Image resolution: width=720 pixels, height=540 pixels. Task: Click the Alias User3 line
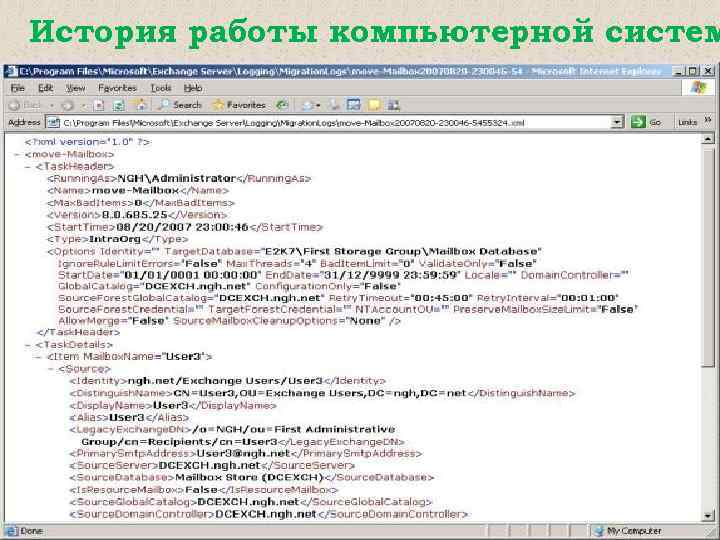coord(129,418)
